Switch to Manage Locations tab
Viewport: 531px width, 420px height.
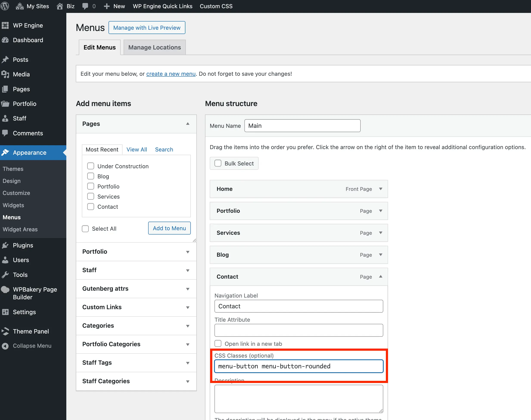(x=154, y=47)
